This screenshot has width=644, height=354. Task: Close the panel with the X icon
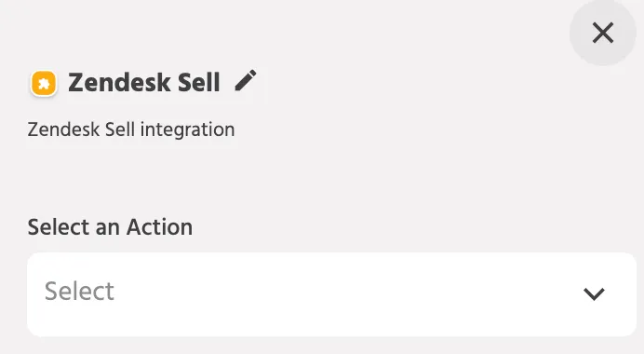pyautogui.click(x=602, y=33)
